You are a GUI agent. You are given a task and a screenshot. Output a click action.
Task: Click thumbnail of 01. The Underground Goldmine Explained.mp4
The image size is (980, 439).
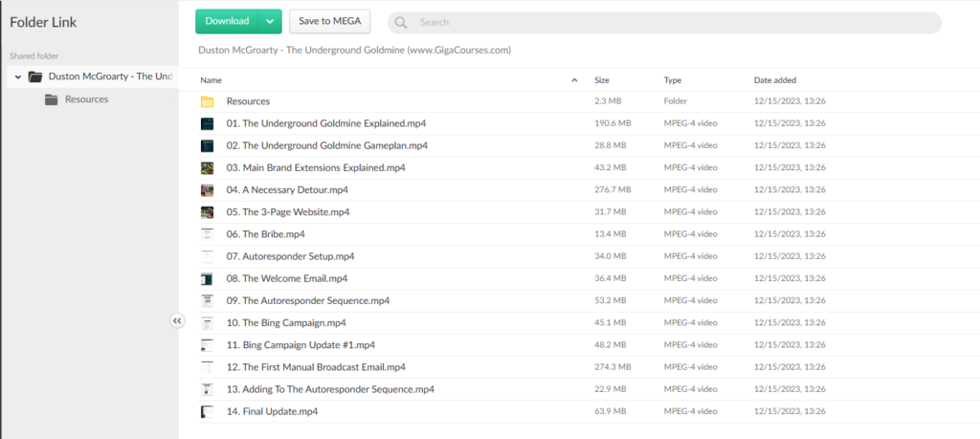point(207,123)
